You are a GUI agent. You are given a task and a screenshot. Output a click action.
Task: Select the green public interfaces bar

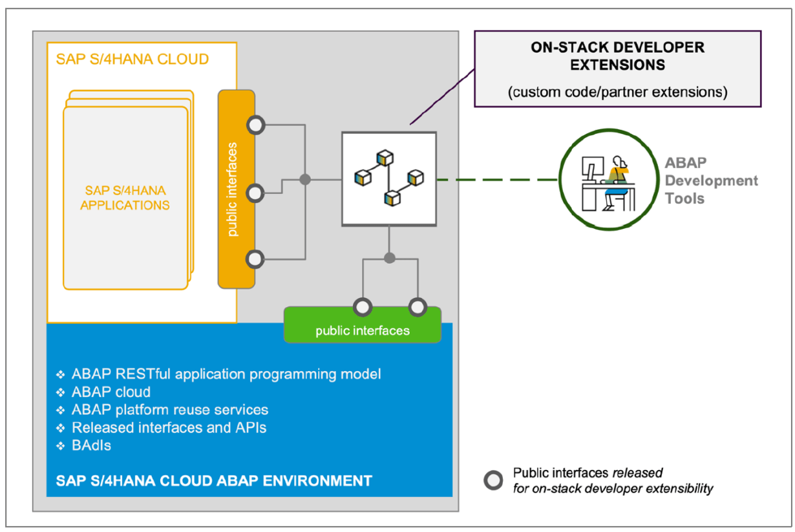point(363,325)
